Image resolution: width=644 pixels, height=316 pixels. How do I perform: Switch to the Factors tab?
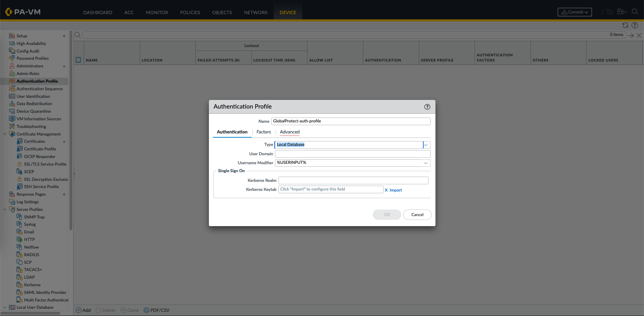click(264, 132)
